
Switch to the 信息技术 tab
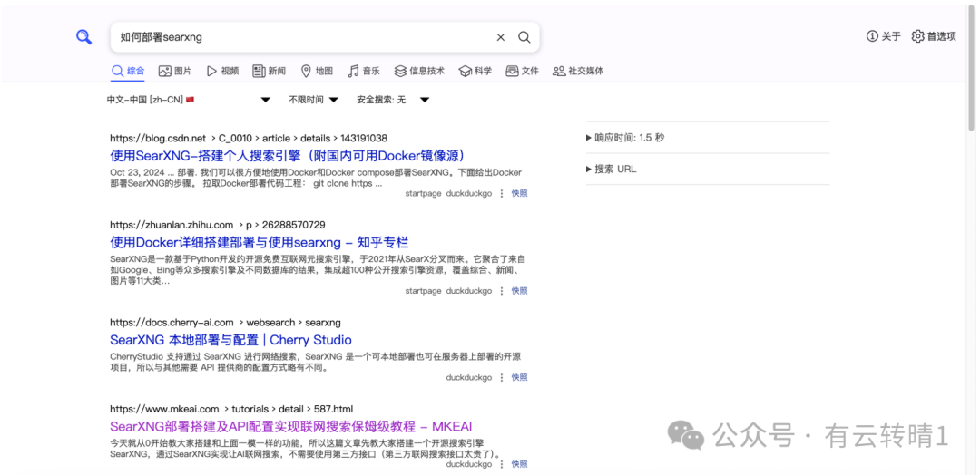(419, 71)
